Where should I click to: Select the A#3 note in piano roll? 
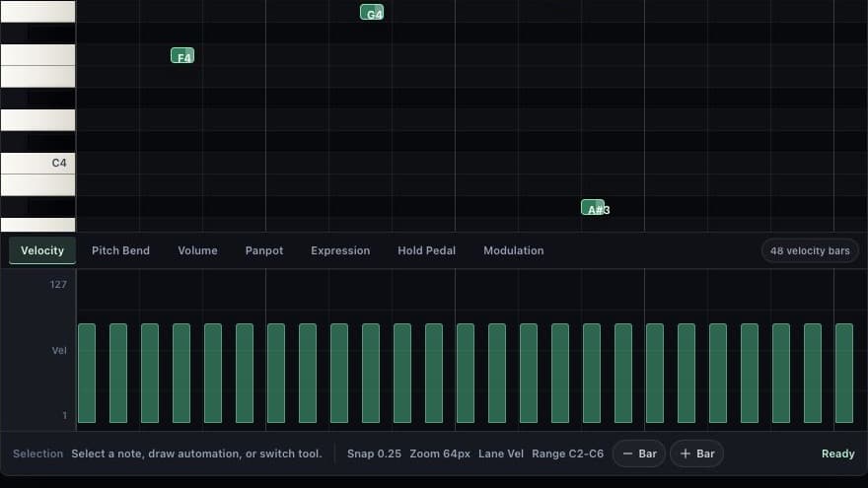click(593, 207)
